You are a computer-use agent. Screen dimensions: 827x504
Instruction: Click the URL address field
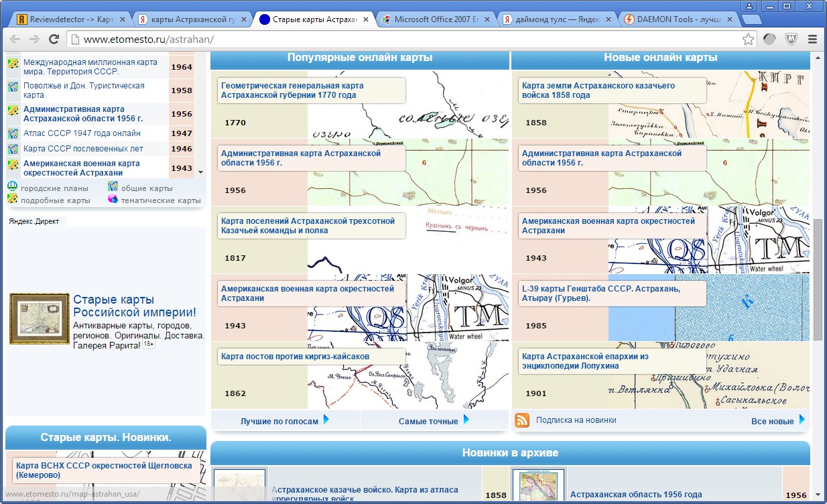(402, 40)
